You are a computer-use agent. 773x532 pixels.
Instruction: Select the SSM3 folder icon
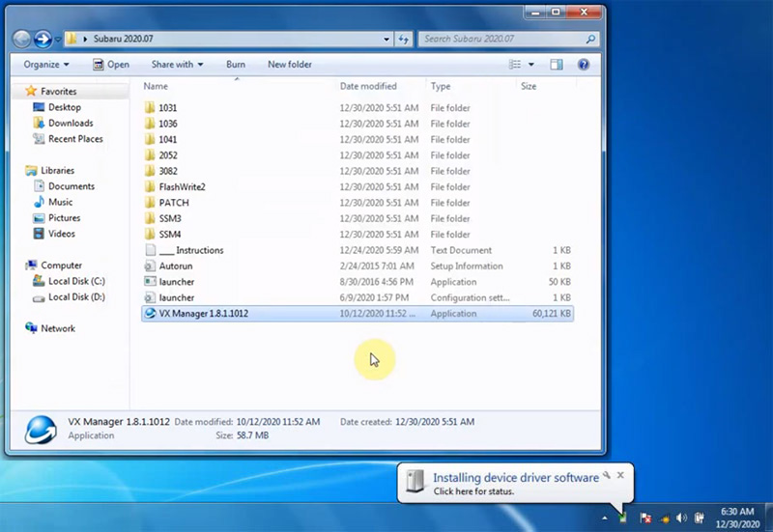coord(150,218)
